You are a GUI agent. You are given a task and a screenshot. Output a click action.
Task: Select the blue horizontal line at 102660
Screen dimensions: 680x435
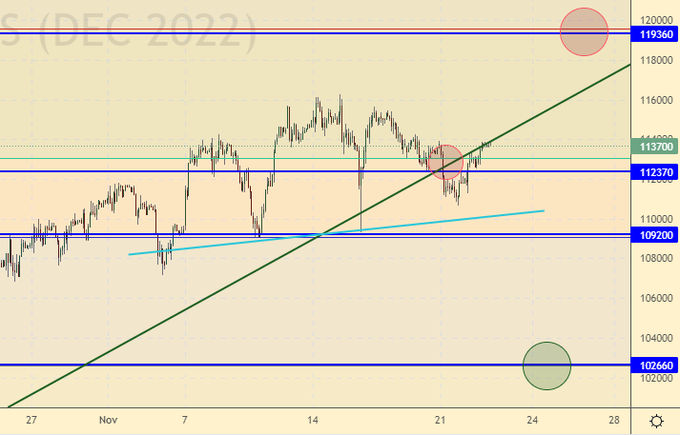coord(300,365)
